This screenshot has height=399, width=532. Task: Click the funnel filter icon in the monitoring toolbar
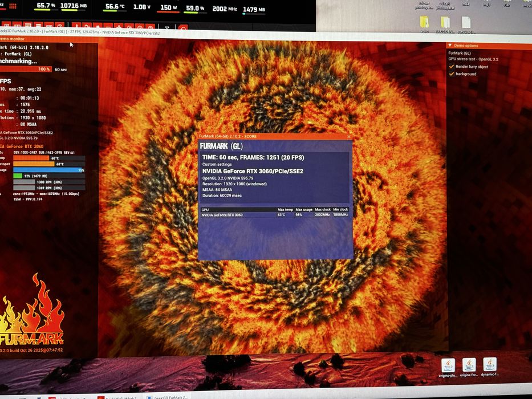(x=167, y=28)
